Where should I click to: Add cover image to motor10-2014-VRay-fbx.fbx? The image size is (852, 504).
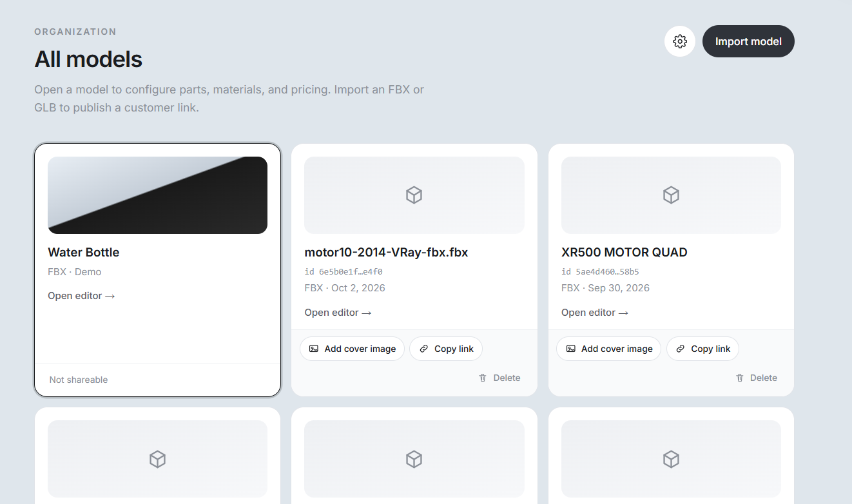pos(352,349)
